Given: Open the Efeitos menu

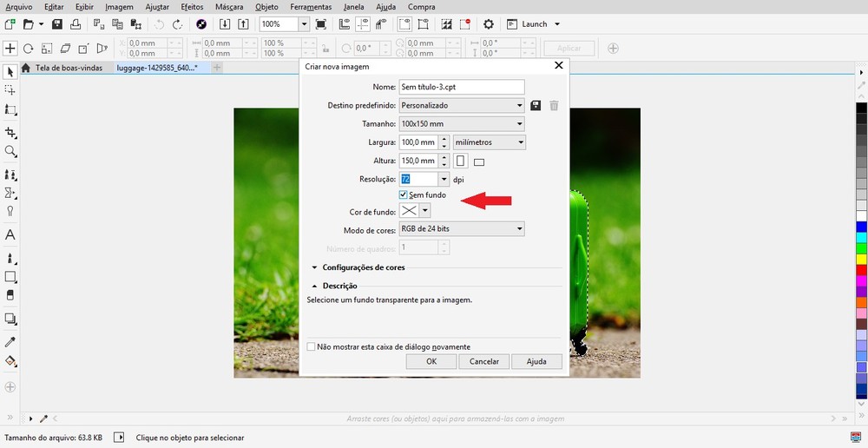Looking at the screenshot, I should 192,7.
